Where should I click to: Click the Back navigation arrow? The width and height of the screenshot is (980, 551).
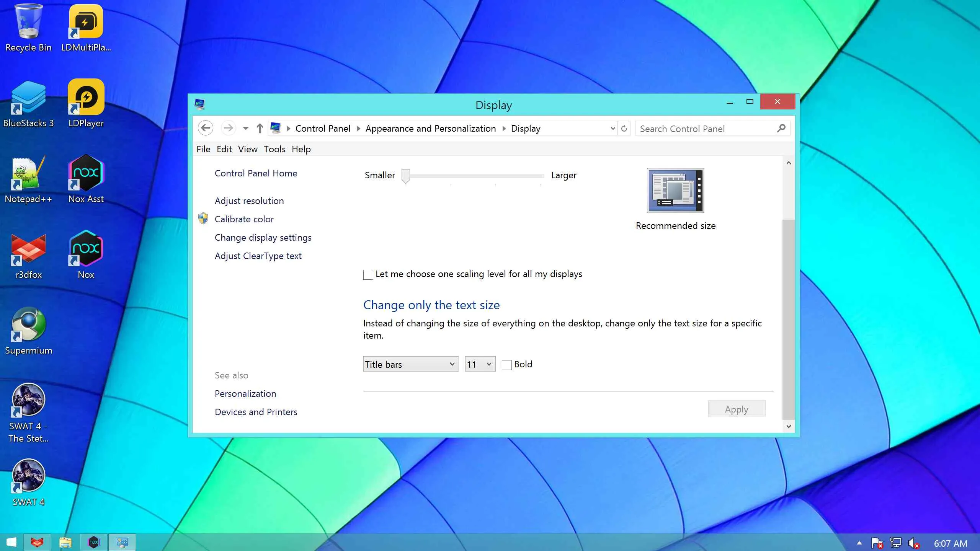pos(206,128)
